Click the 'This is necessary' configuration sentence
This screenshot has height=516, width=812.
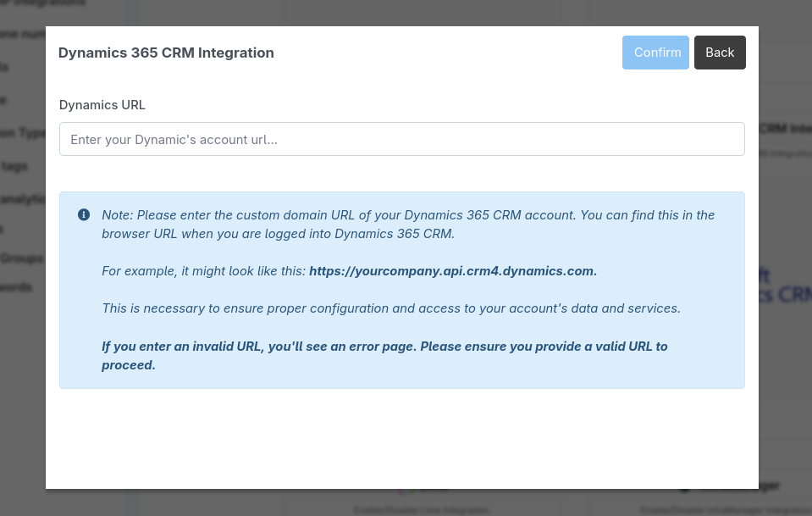[x=390, y=308]
